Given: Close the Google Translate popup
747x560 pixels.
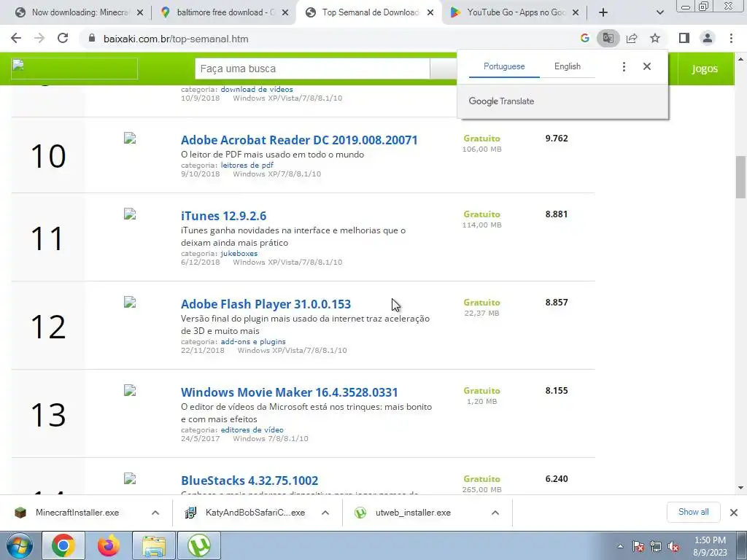Looking at the screenshot, I should [646, 66].
